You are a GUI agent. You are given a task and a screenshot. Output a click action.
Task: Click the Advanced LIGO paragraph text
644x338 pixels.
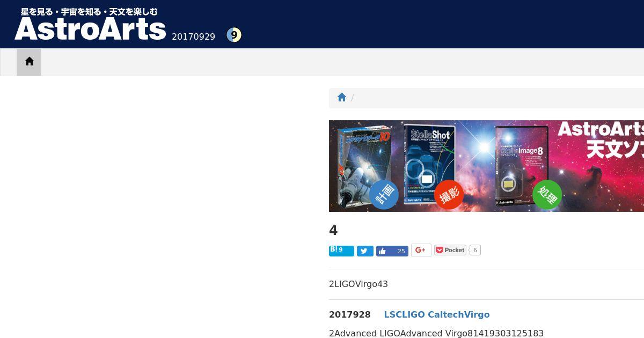[x=436, y=333]
